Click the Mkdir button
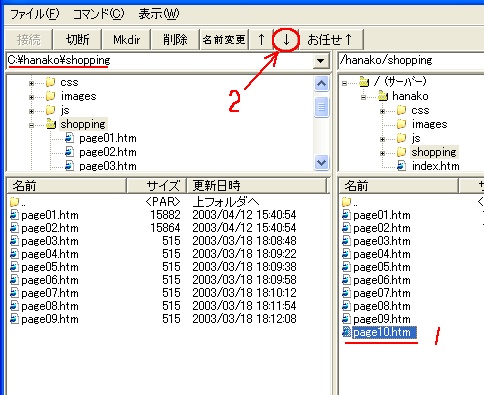This screenshot has width=484, height=395. pyautogui.click(x=127, y=40)
